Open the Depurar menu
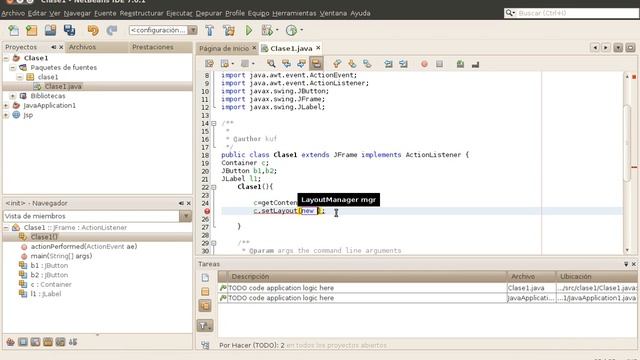The image size is (640, 360). point(209,13)
